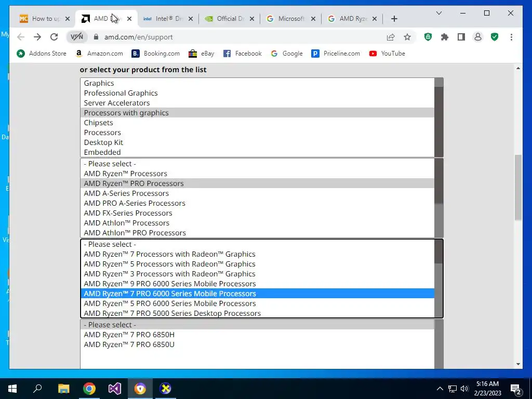This screenshot has height=399, width=532.
Task: Open the VPN extension badge in address bar
Action: (77, 37)
